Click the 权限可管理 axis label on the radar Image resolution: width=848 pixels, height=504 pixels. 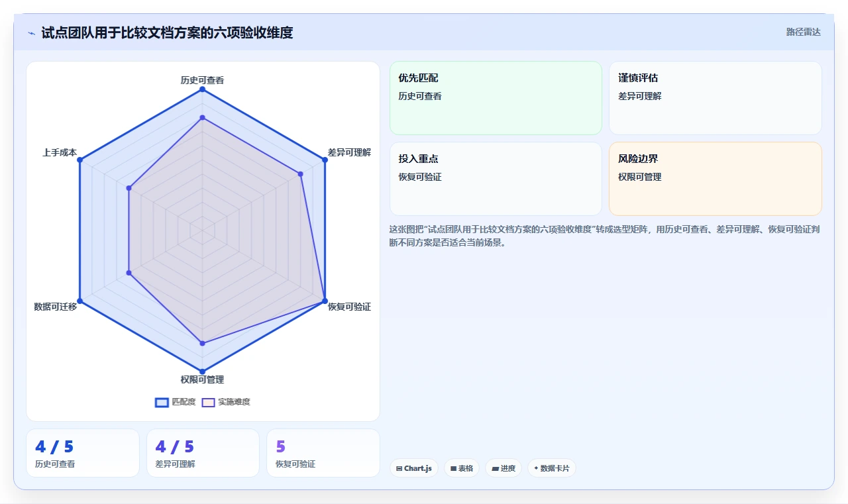click(x=202, y=379)
